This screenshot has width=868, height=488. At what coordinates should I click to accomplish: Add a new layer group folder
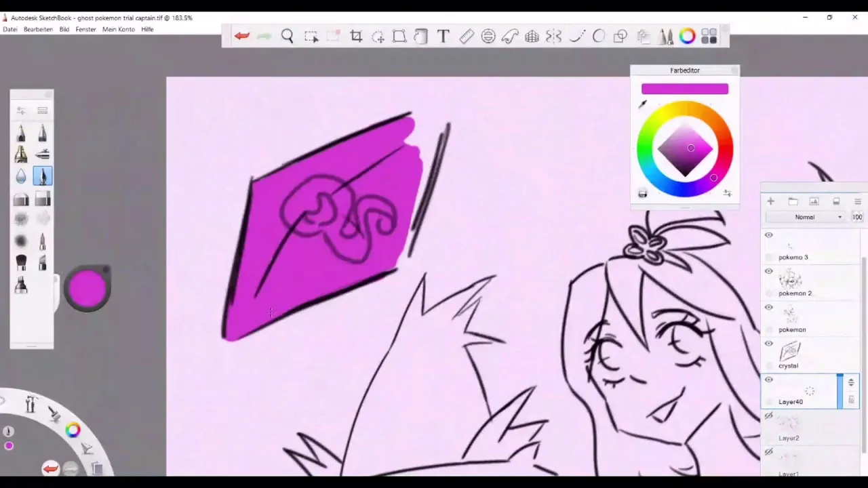tap(793, 201)
